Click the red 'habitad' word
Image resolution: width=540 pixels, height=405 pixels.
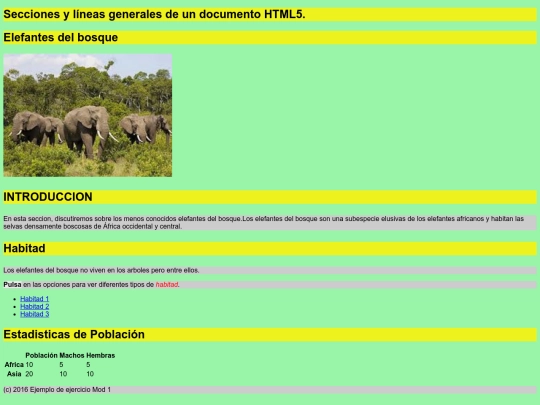[x=167, y=284]
